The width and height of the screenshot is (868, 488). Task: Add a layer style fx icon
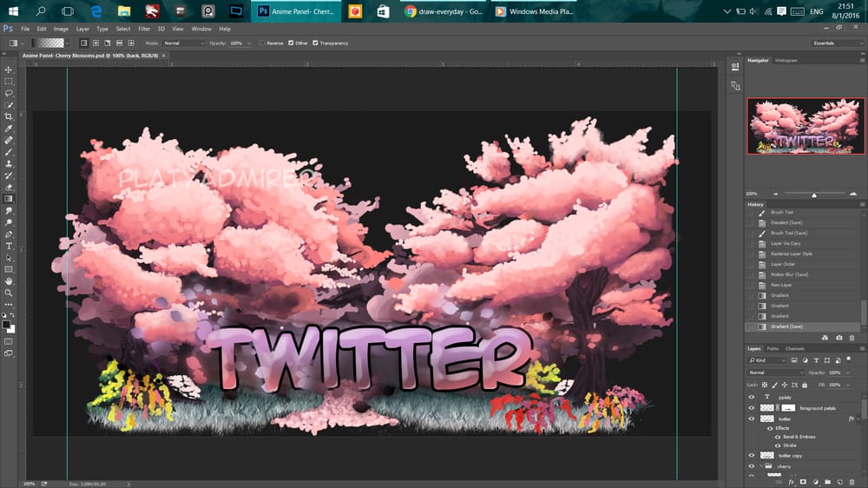pyautogui.click(x=791, y=482)
